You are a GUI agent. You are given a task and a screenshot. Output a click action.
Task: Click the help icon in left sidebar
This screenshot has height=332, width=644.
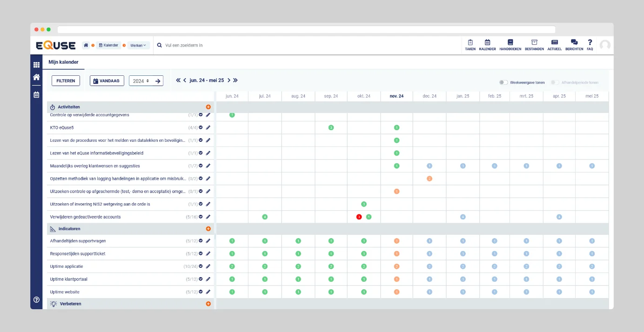pos(36,300)
